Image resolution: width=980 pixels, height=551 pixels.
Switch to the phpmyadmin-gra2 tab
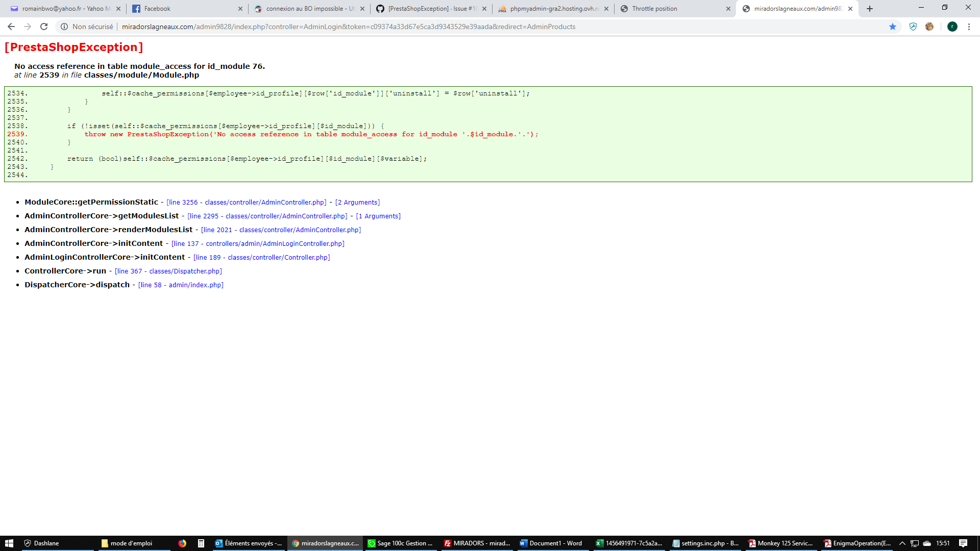(x=553, y=9)
